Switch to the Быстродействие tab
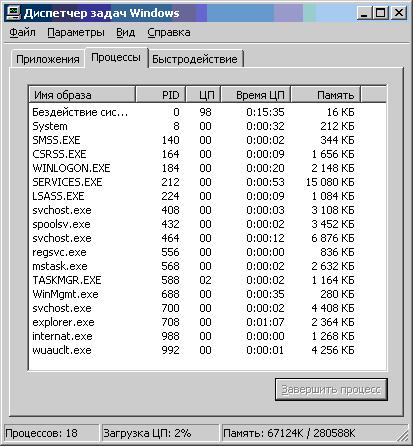This screenshot has width=413, height=446. [195, 59]
